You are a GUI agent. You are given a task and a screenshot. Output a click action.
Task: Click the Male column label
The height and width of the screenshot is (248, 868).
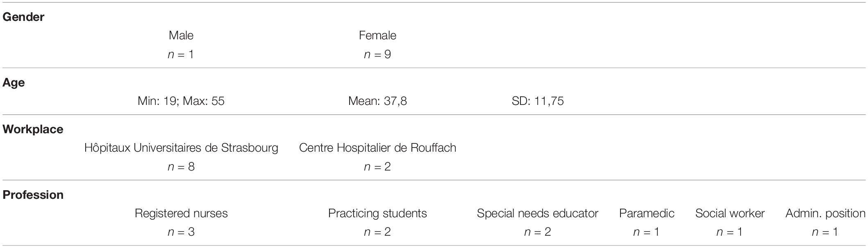click(x=181, y=35)
